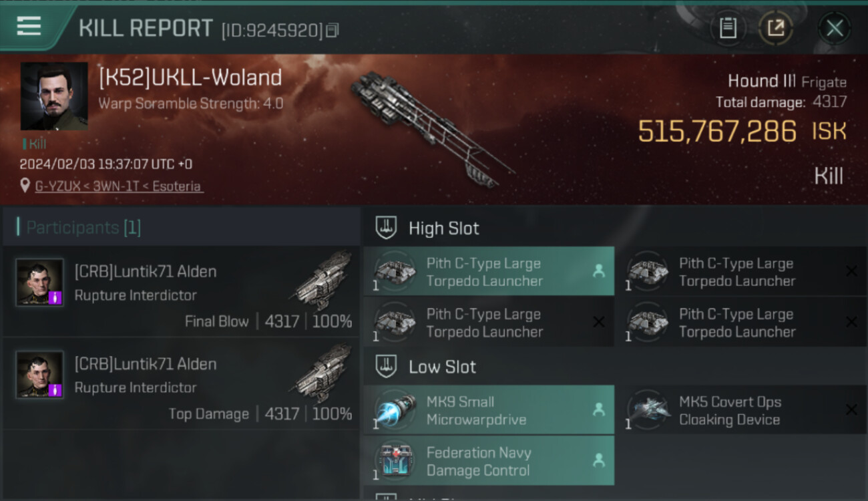
Task: Open the hamburger menu icon
Action: [x=29, y=26]
